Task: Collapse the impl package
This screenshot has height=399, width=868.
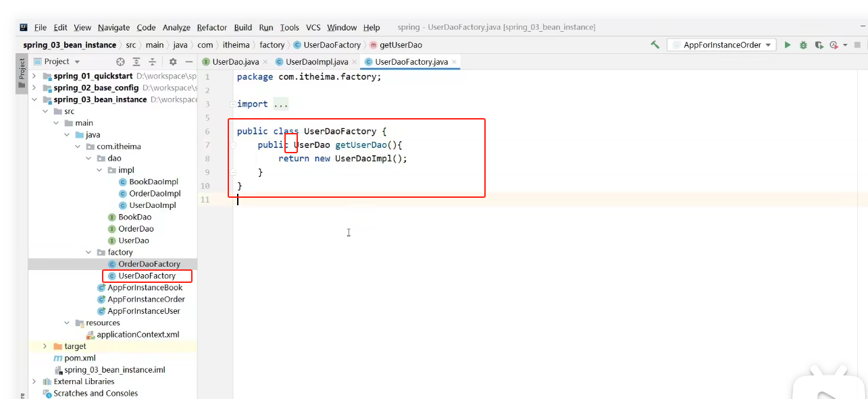Action: pos(100,170)
